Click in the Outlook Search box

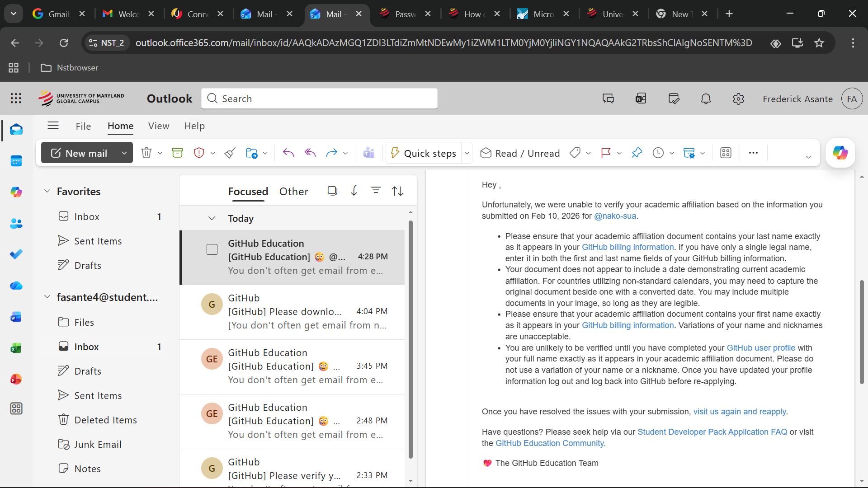(319, 99)
